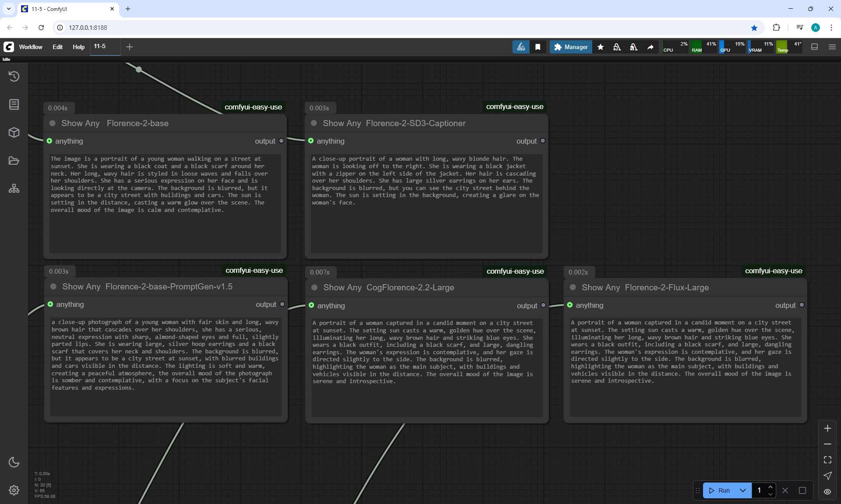The width and height of the screenshot is (841, 504).
Task: Open the Workflow menu
Action: pyautogui.click(x=31, y=47)
